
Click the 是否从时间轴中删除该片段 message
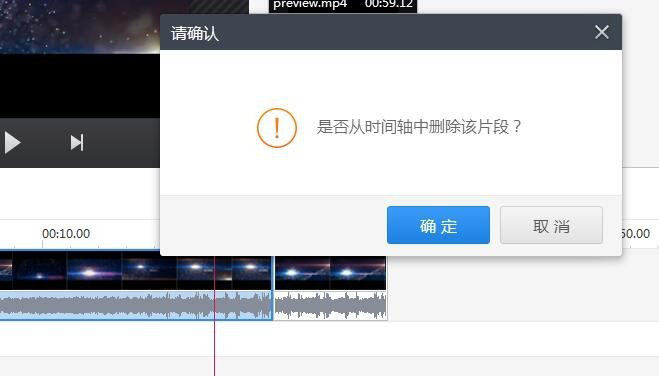[x=419, y=127]
